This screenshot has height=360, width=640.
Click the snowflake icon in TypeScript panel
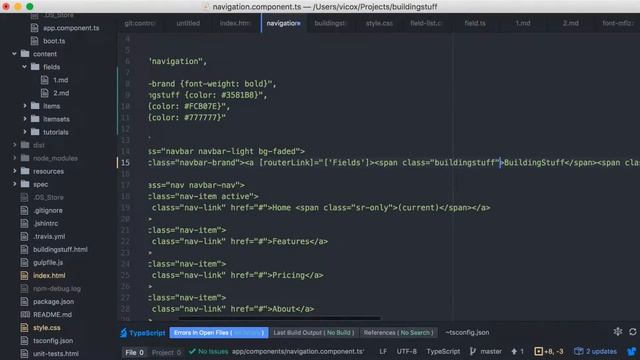(618, 332)
